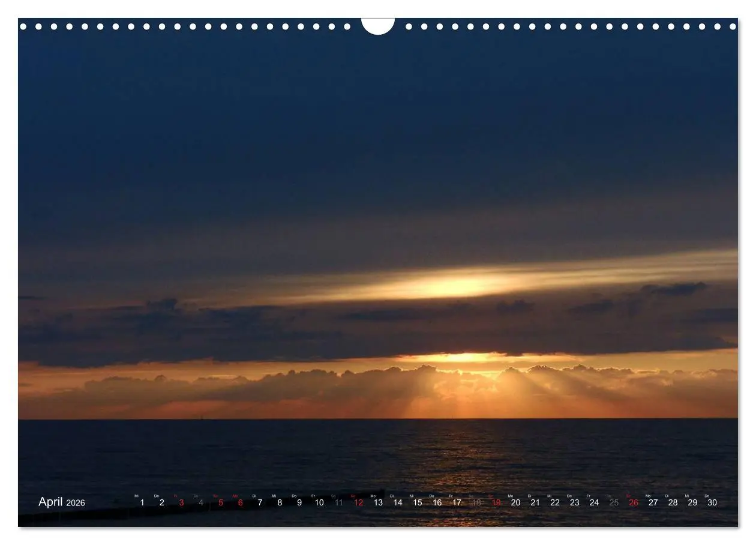Select greyed date 25
The image size is (756, 545).
(614, 502)
